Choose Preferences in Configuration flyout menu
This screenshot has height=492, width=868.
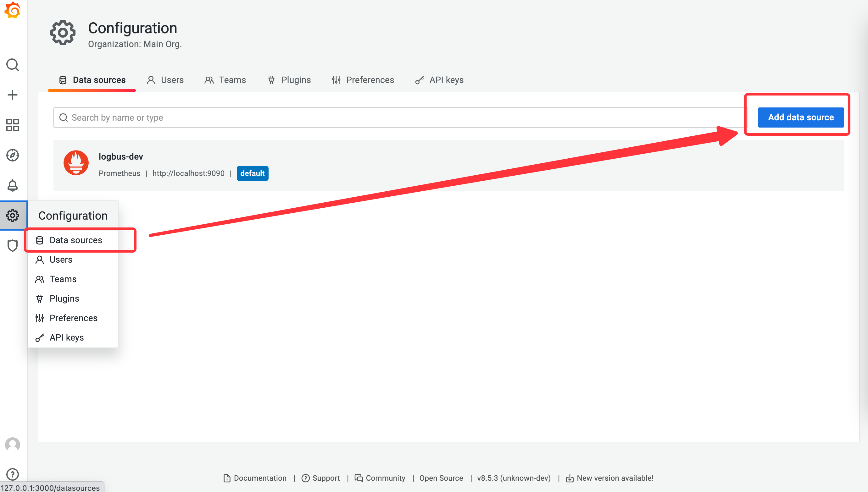[73, 318]
